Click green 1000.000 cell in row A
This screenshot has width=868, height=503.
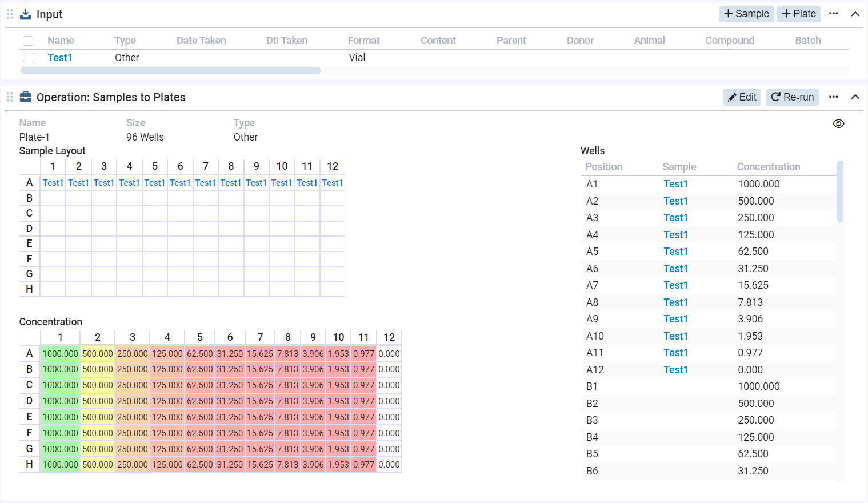pyautogui.click(x=60, y=354)
